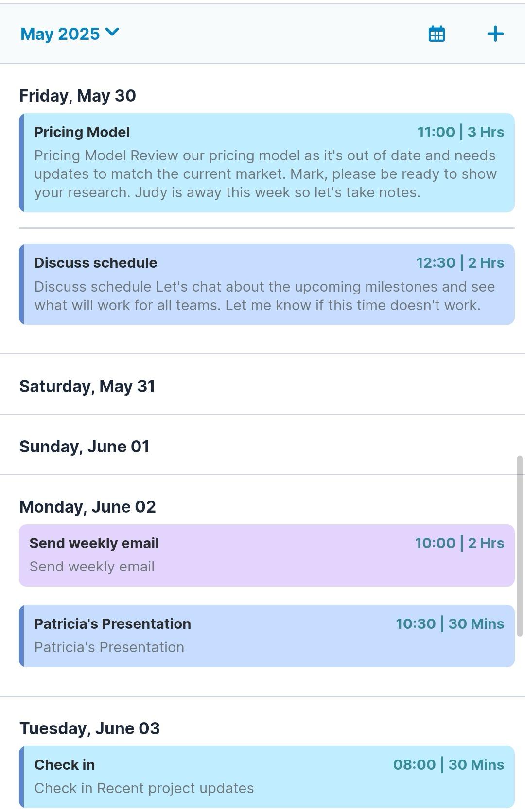Click the Monday, June 02 heading
Image resolution: width=525 pixels, height=812 pixels.
[x=87, y=507]
